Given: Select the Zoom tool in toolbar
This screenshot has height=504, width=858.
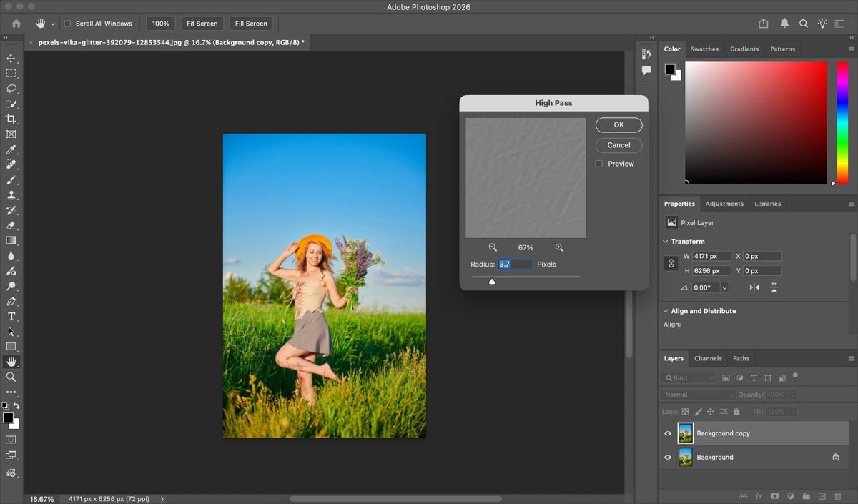Looking at the screenshot, I should pos(11,377).
